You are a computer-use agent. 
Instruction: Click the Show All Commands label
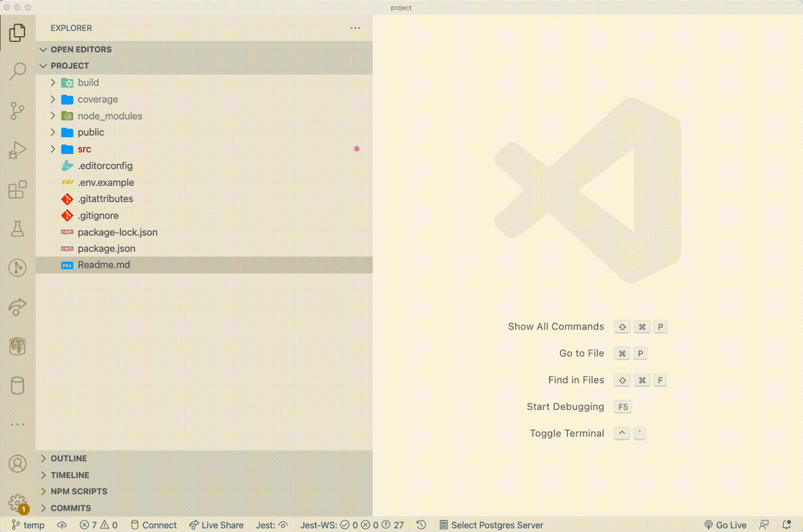(x=555, y=327)
